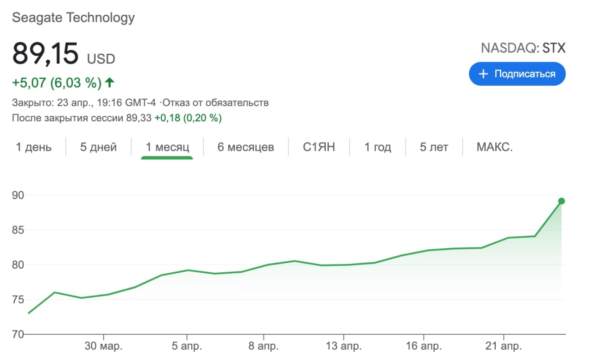Viewport: 593px width, 364px height.
Task: Click the 80 y-axis value
Action: point(18,265)
